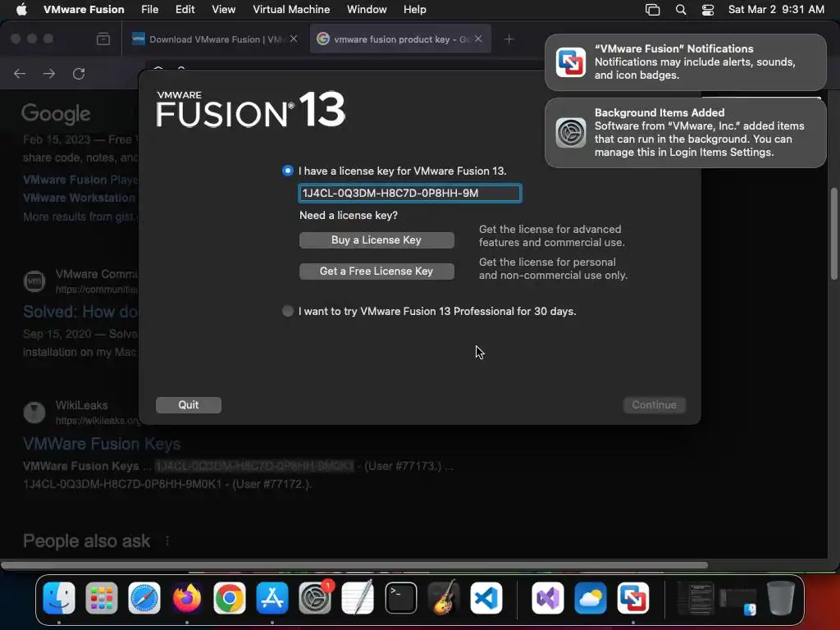Open the Virtual Machine menu
This screenshot has height=630, width=840.
pyautogui.click(x=291, y=9)
